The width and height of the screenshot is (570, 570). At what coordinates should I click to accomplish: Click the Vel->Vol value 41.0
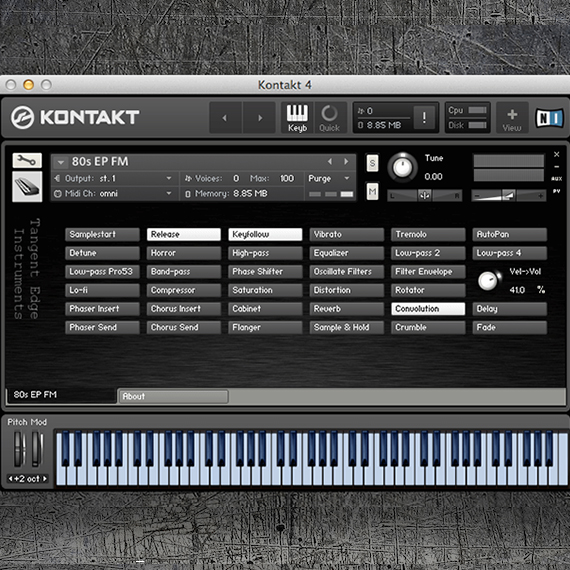tap(517, 290)
